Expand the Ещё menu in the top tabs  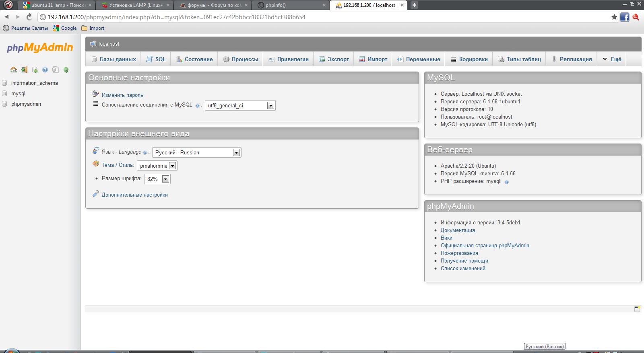point(612,59)
